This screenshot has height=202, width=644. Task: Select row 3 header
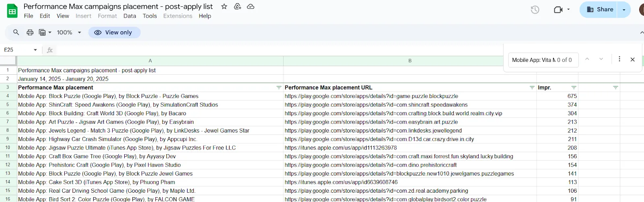pyautogui.click(x=8, y=87)
